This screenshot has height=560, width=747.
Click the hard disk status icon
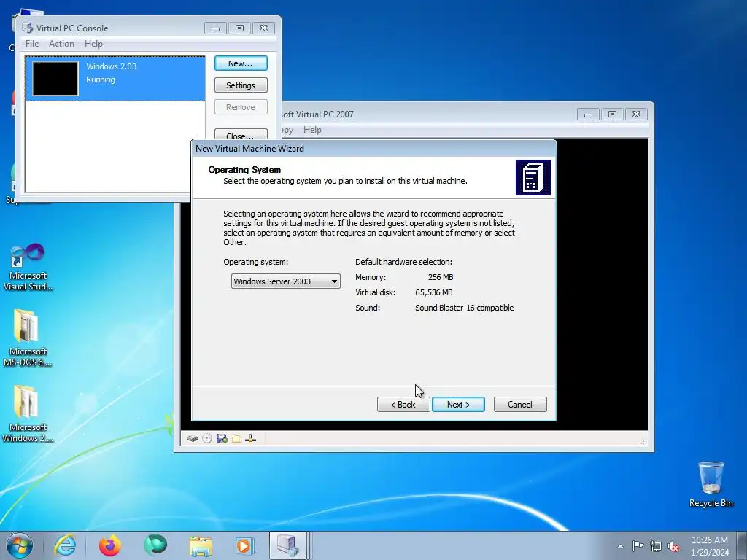(x=193, y=438)
